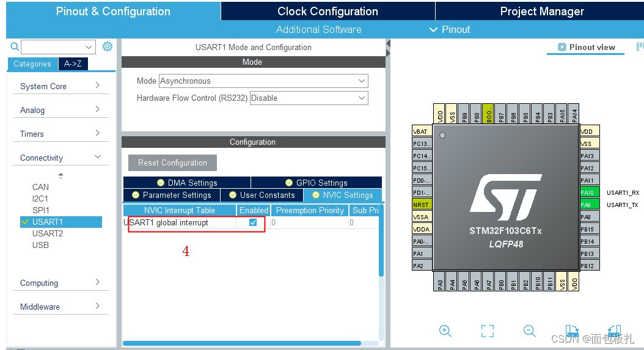Zoom in on the pinout view
Image resolution: width=644 pixels, height=350 pixels.
click(x=445, y=330)
